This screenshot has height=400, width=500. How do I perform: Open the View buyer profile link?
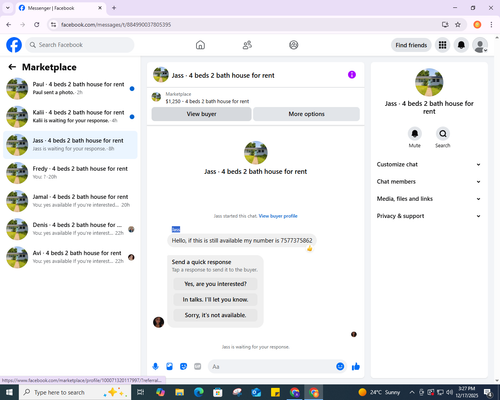pyautogui.click(x=278, y=216)
